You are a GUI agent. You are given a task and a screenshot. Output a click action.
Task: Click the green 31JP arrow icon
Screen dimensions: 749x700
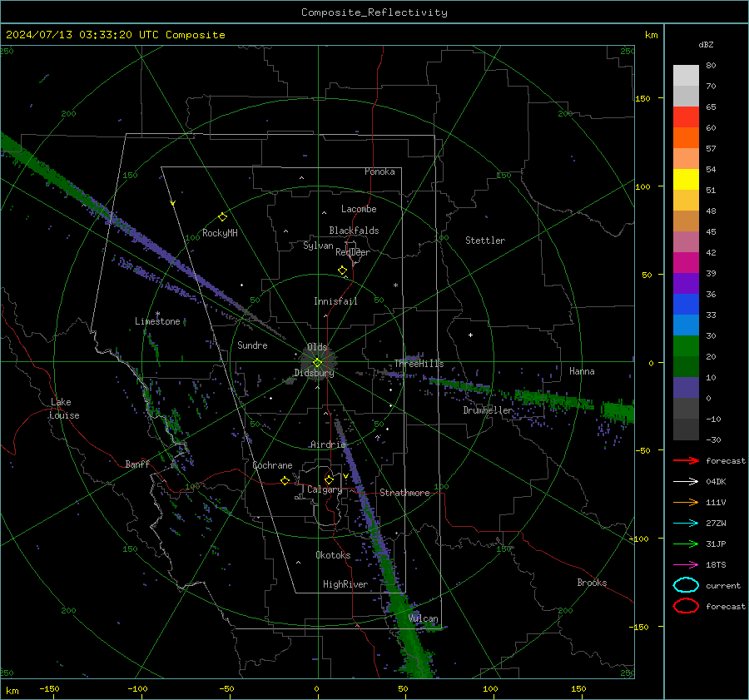pos(686,544)
